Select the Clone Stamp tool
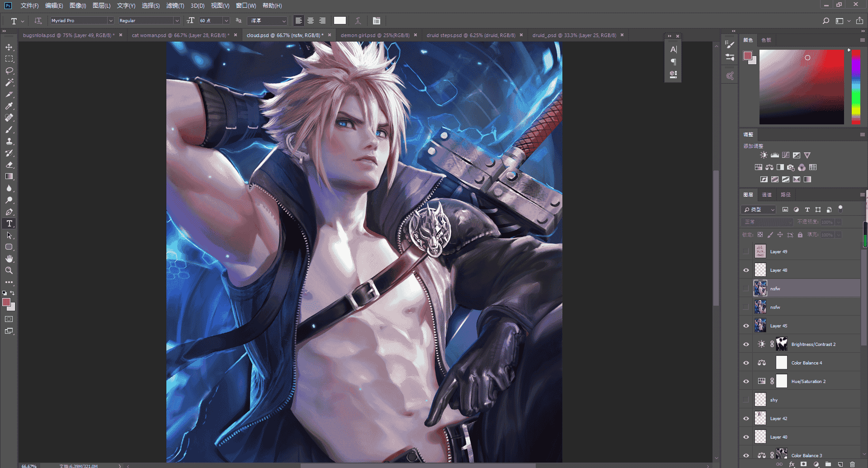This screenshot has width=868, height=468. [x=9, y=141]
